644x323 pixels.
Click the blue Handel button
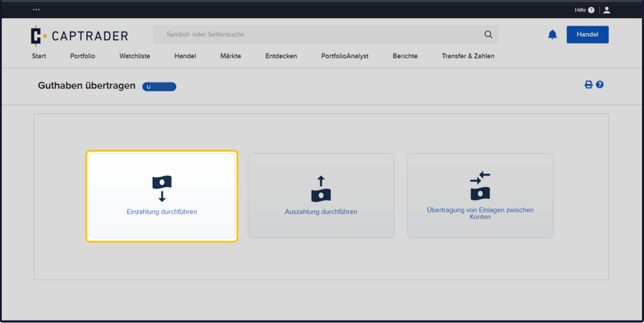pyautogui.click(x=587, y=35)
